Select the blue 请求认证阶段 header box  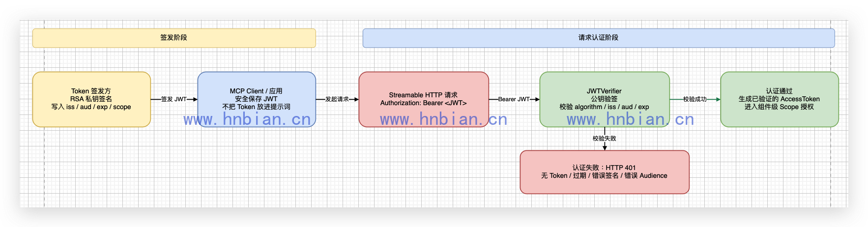[x=599, y=38]
